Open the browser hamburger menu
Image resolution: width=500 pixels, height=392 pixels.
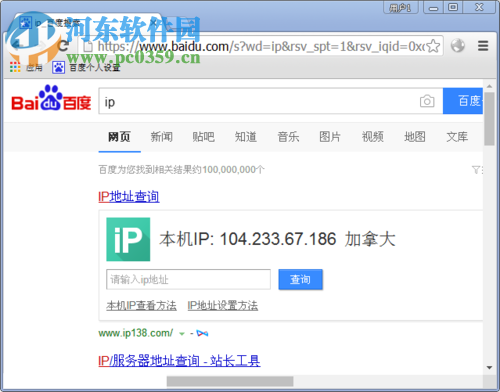pos(483,46)
